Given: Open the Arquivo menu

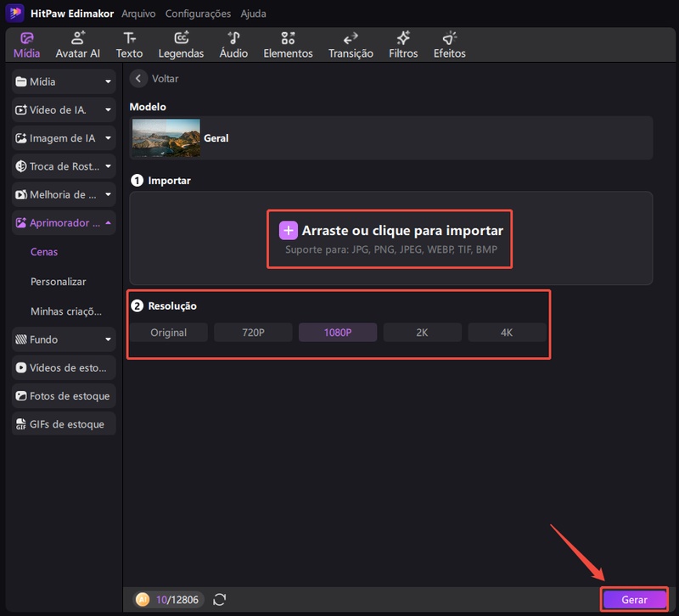Looking at the screenshot, I should 138,14.
